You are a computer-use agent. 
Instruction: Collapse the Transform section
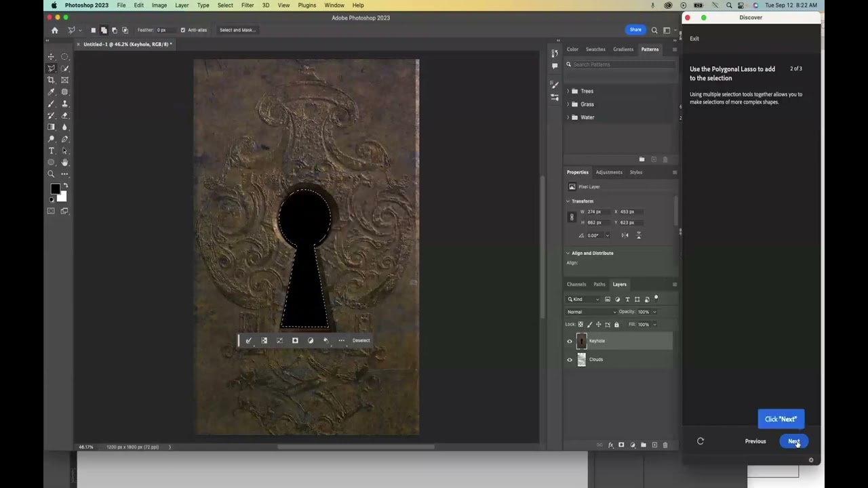click(568, 201)
